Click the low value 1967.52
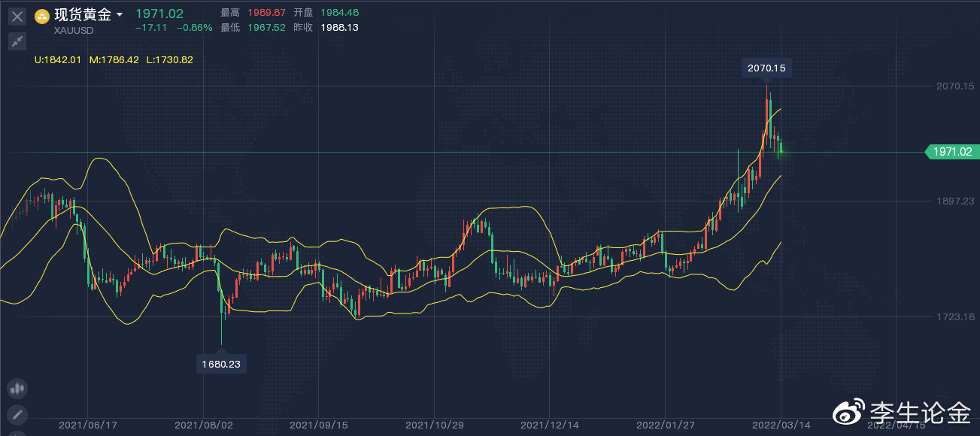The image size is (980, 436). 266,27
